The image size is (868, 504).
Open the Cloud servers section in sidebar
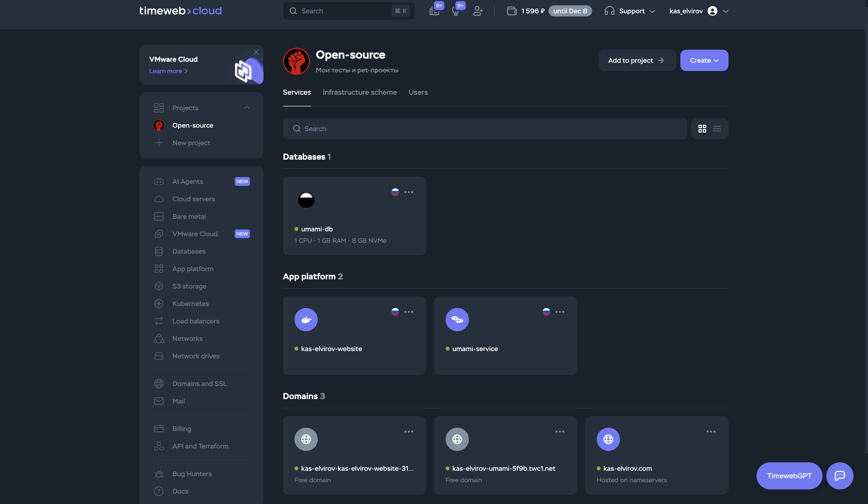(193, 199)
